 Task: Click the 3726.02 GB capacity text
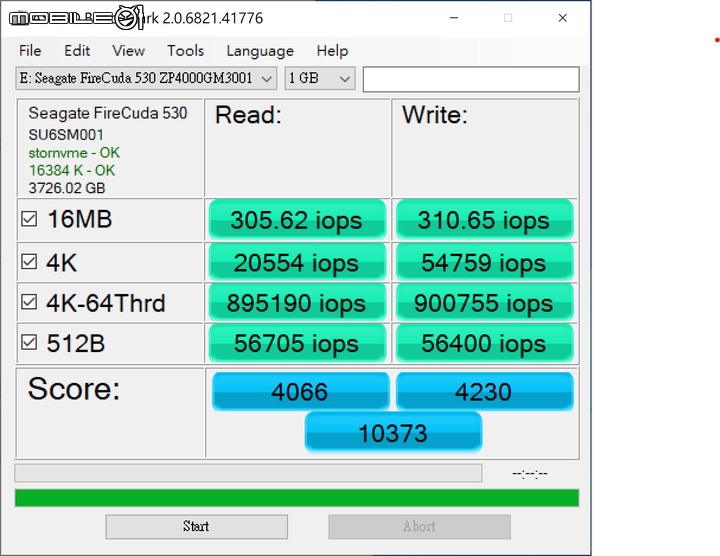(67, 188)
